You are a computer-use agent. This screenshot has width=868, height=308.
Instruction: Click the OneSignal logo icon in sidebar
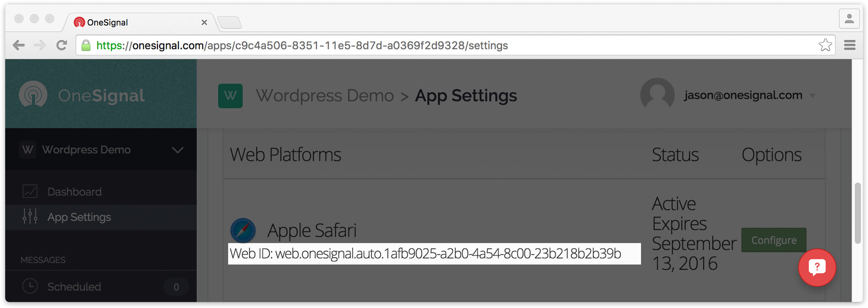[x=33, y=94]
